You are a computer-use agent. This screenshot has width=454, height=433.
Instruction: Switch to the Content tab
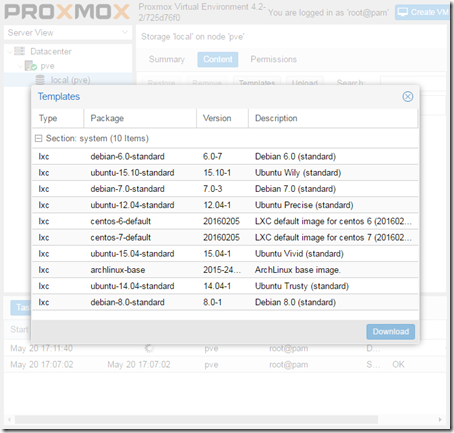click(218, 59)
